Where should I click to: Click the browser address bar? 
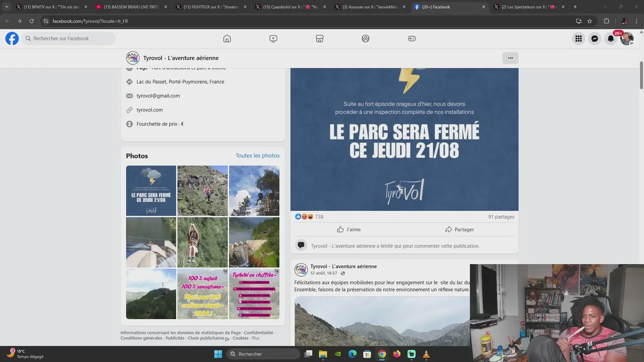pyautogui.click(x=307, y=21)
